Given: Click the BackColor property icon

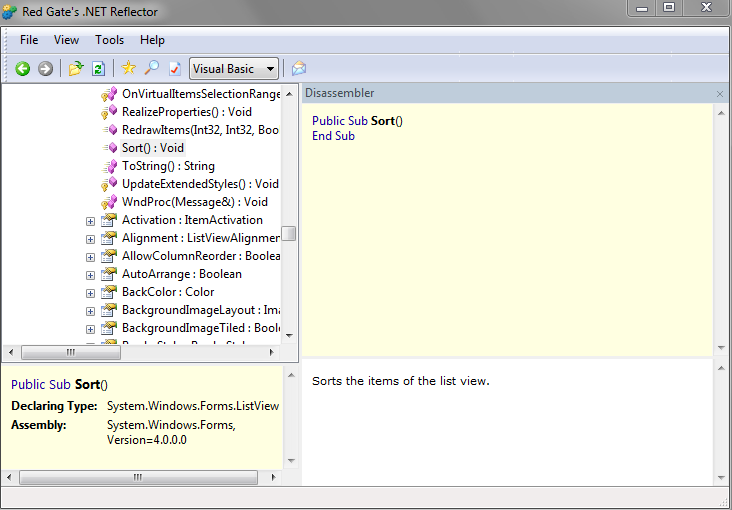Looking at the screenshot, I should pyautogui.click(x=109, y=292).
